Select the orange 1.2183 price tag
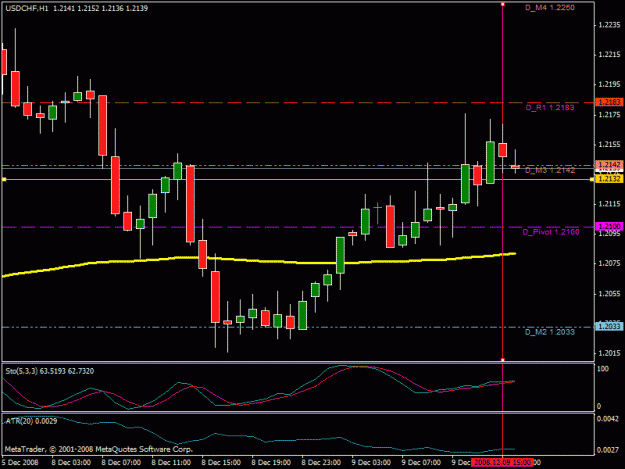The height and width of the screenshot is (469, 625). click(609, 102)
